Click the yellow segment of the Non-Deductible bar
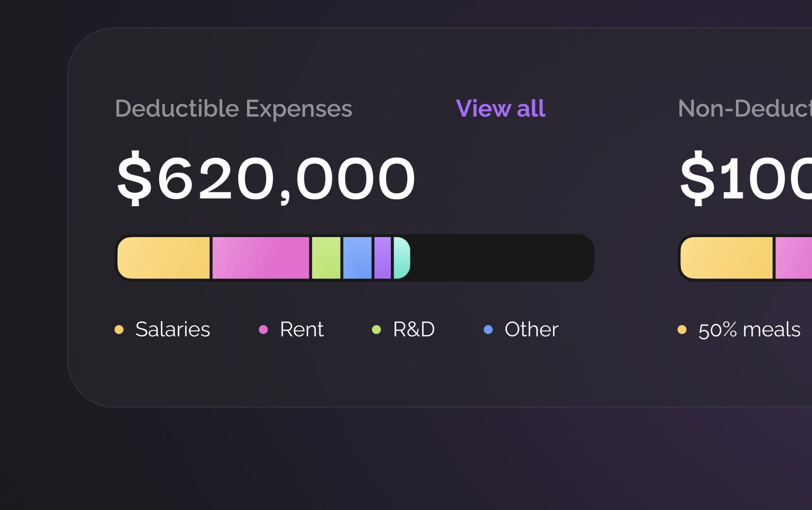Image resolution: width=812 pixels, height=510 pixels. pos(727,258)
